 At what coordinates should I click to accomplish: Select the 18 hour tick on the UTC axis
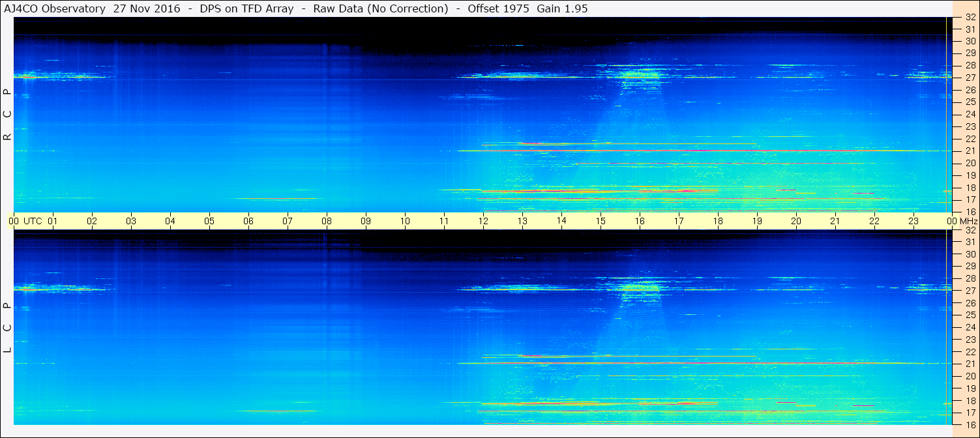click(718, 221)
